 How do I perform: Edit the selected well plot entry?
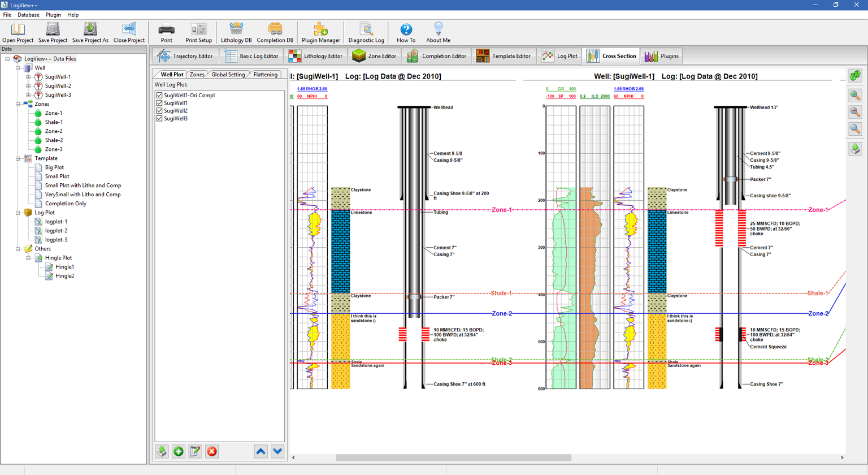195,451
